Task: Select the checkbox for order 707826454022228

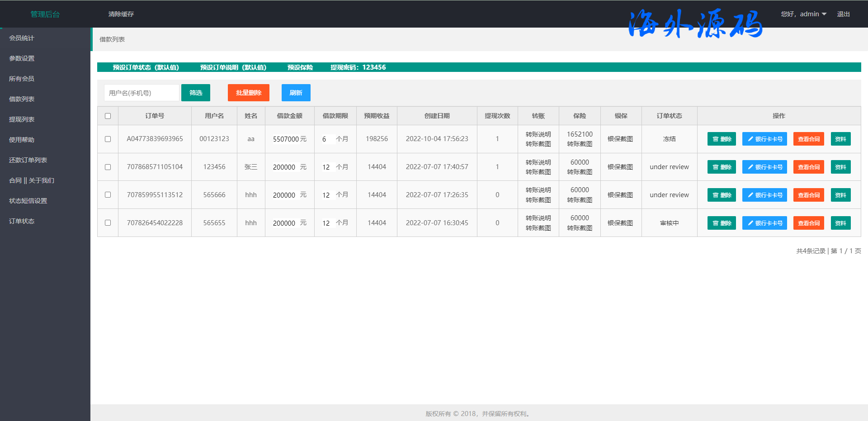Action: [108, 222]
